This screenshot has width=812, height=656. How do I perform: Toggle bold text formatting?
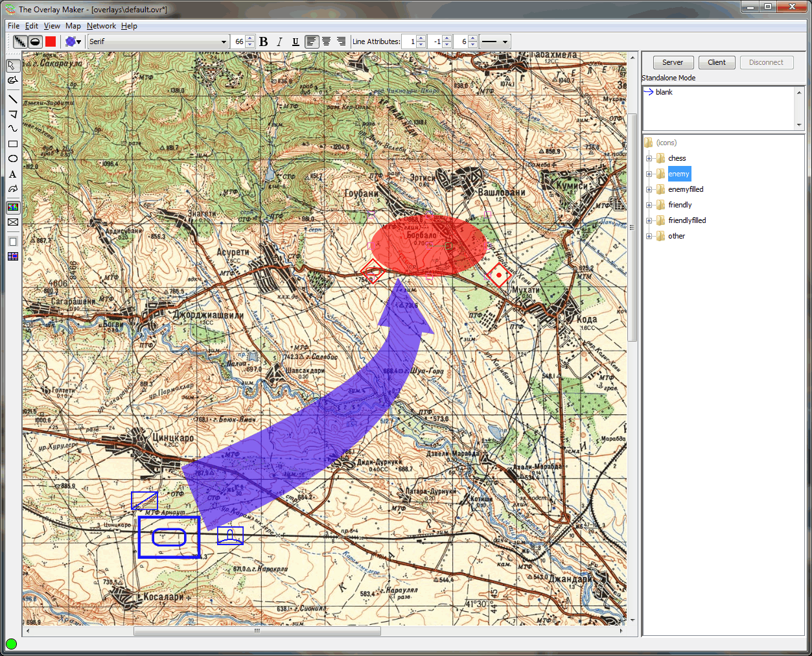263,41
